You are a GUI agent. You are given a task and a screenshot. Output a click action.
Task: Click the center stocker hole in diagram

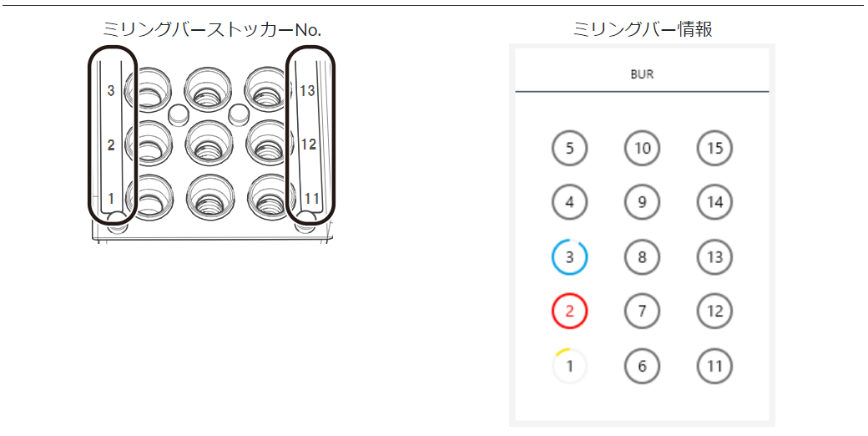click(209, 143)
